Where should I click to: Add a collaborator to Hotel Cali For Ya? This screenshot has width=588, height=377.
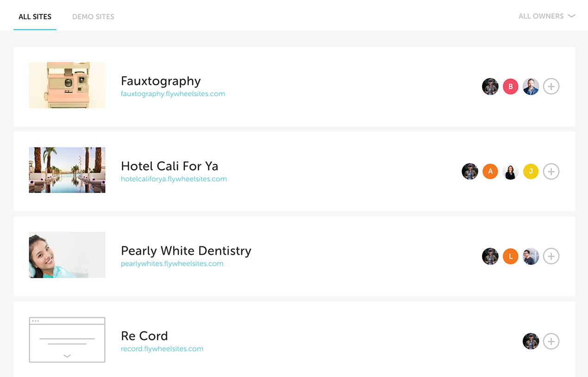coord(551,172)
